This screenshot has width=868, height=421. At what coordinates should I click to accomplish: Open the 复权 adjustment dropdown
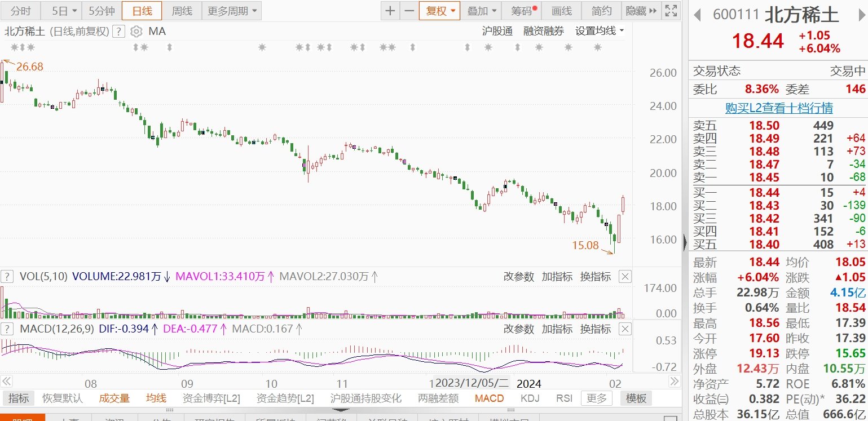click(x=439, y=11)
